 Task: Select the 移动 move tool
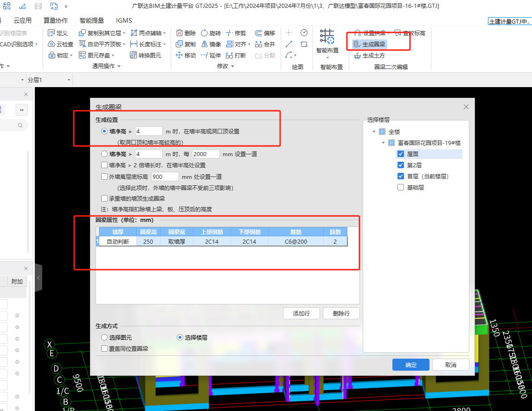186,55
